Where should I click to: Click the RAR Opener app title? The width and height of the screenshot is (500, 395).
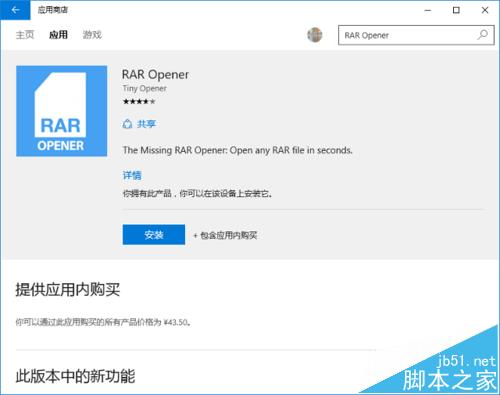(155, 75)
